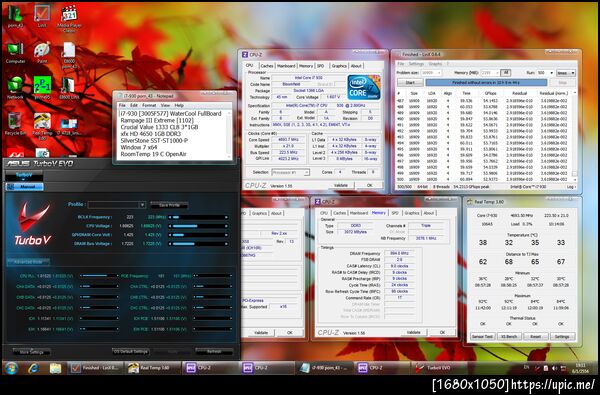This screenshot has height=395, width=600.
Task: Click the XS Bench button in Real Temp
Action: pos(509,336)
